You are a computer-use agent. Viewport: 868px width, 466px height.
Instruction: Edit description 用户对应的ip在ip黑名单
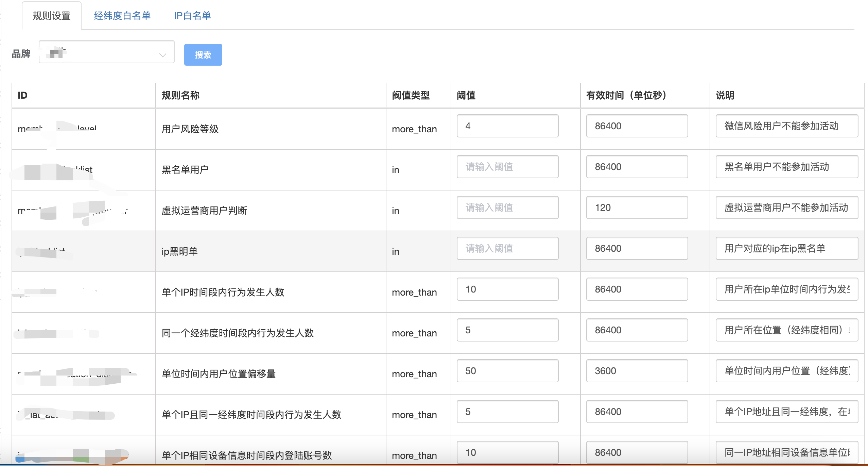[x=787, y=248]
